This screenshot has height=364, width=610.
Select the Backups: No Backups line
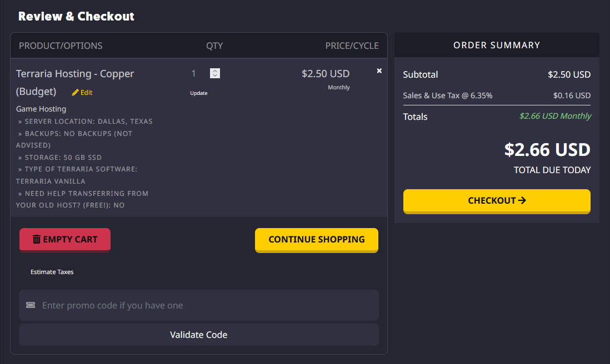click(x=74, y=139)
